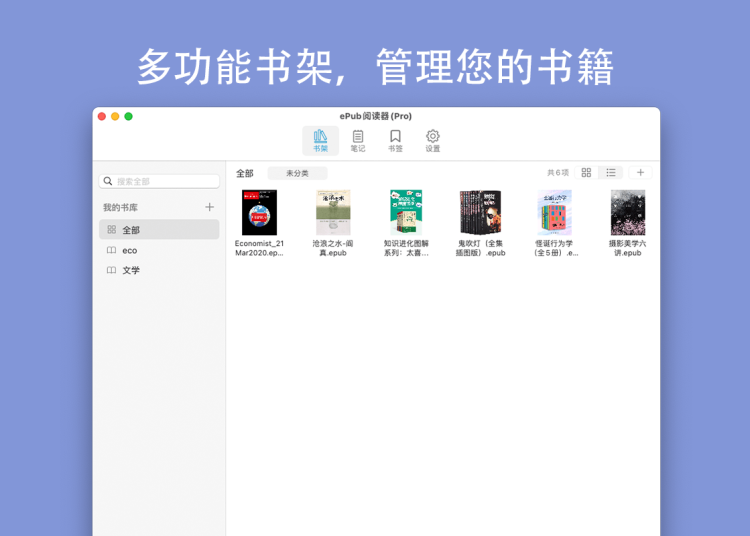Open the 怪诞行为学 book cover
The height and width of the screenshot is (536, 750).
coord(554,213)
